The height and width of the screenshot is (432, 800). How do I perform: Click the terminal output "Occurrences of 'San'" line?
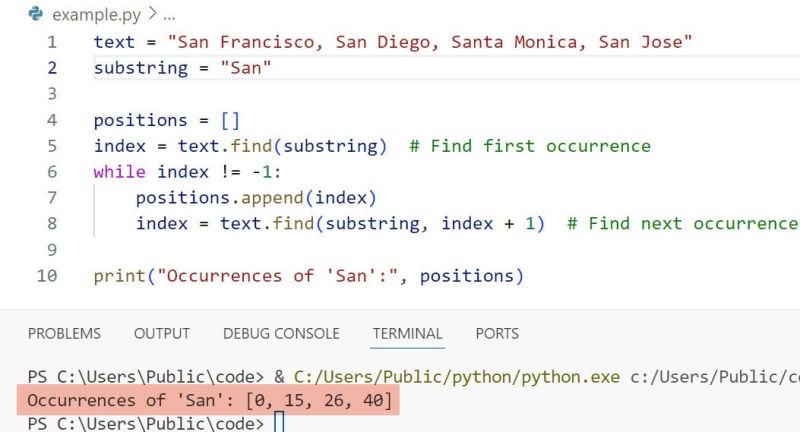point(210,400)
